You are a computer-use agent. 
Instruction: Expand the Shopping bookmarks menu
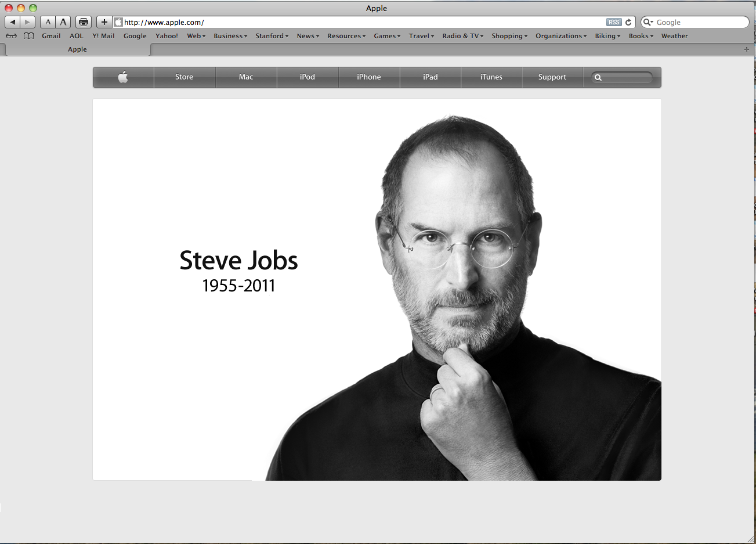509,36
